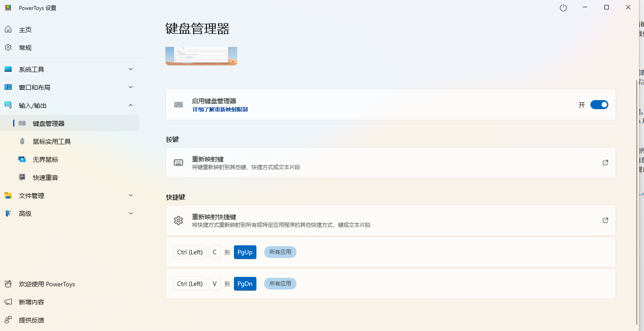The width and height of the screenshot is (644, 331).
Task: Click 所有应用 tag in PgDn row
Action: click(x=280, y=284)
